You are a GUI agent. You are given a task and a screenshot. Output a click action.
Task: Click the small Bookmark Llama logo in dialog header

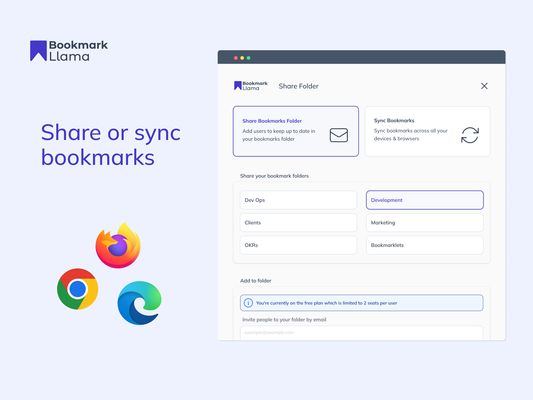tap(251, 86)
